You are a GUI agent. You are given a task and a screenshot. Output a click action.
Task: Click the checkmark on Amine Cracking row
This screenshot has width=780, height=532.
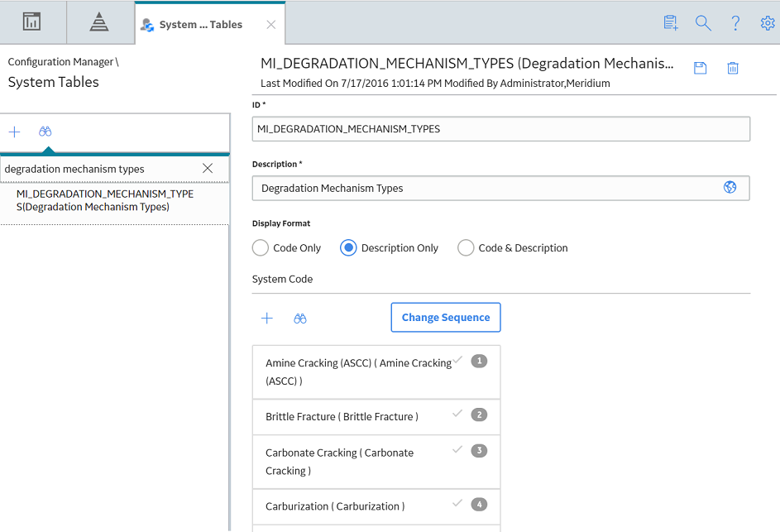[x=457, y=360]
